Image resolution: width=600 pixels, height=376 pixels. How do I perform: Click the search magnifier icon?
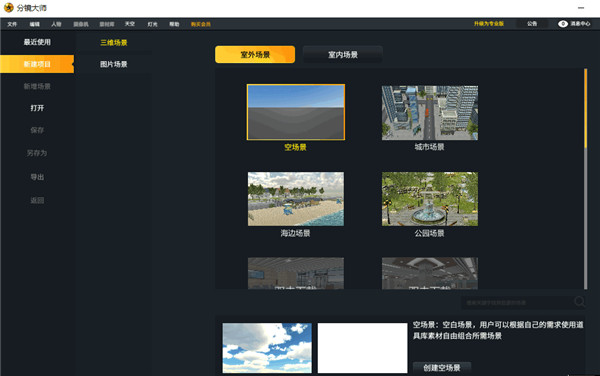pyautogui.click(x=579, y=302)
